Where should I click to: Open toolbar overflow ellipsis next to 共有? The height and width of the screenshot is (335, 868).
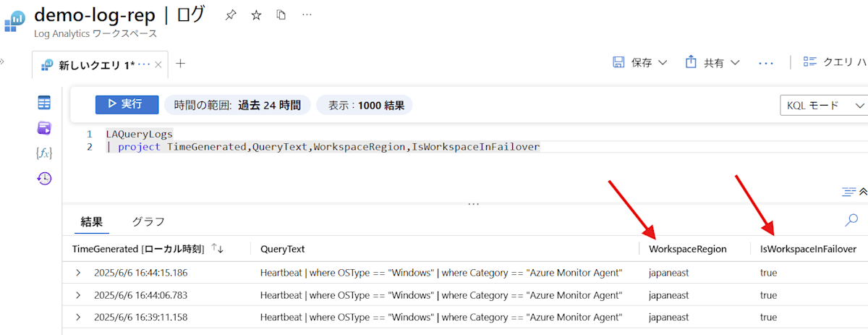point(766,64)
